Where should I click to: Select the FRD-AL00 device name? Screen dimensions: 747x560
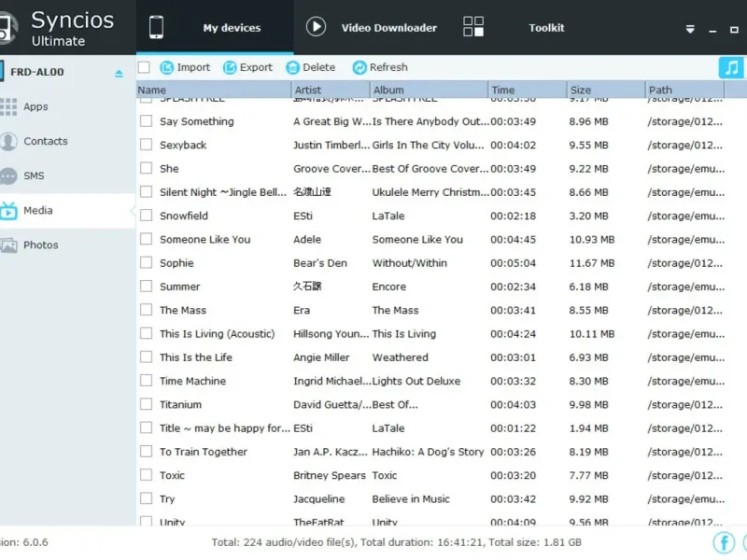point(37,72)
